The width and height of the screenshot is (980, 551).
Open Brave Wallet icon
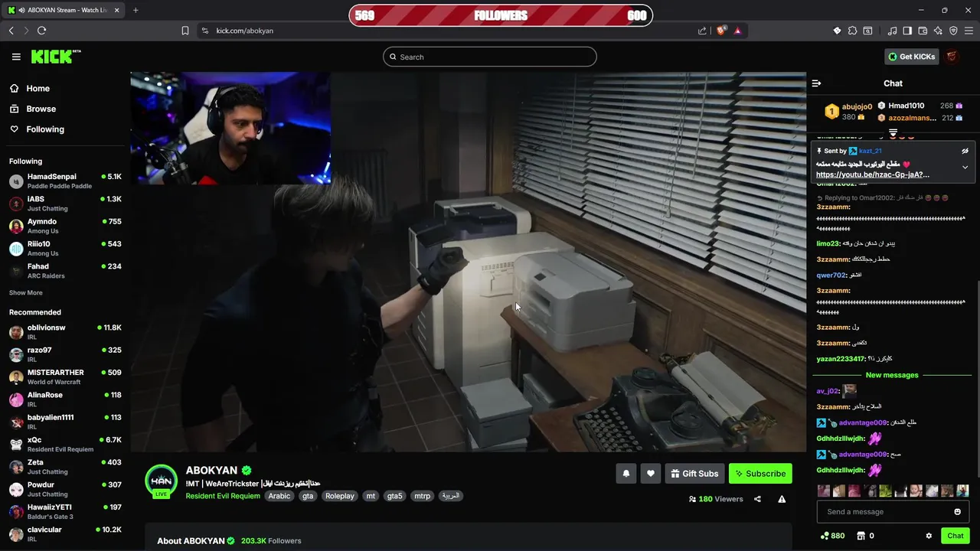click(x=923, y=31)
